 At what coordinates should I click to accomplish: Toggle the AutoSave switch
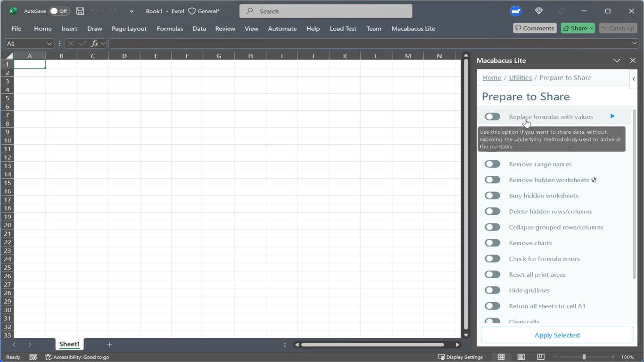[59, 11]
